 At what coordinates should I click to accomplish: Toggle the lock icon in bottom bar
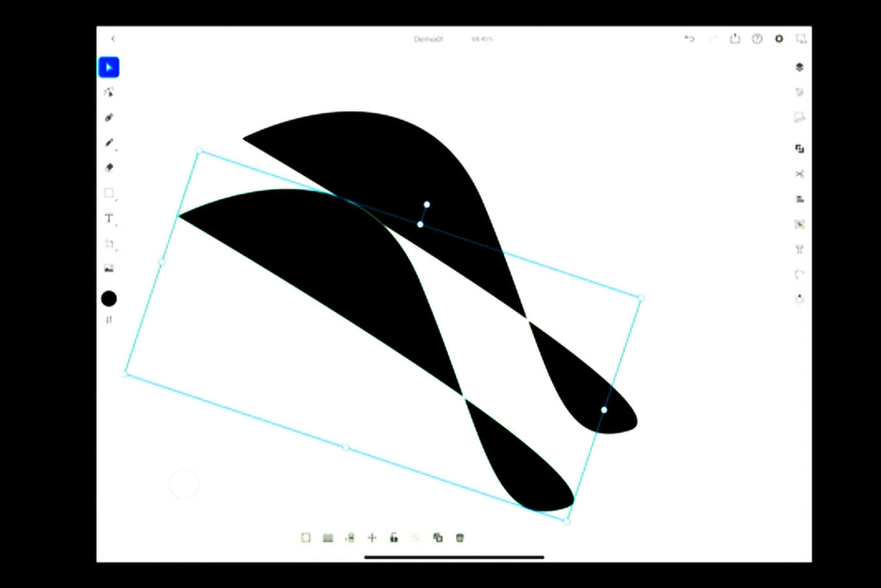click(394, 538)
